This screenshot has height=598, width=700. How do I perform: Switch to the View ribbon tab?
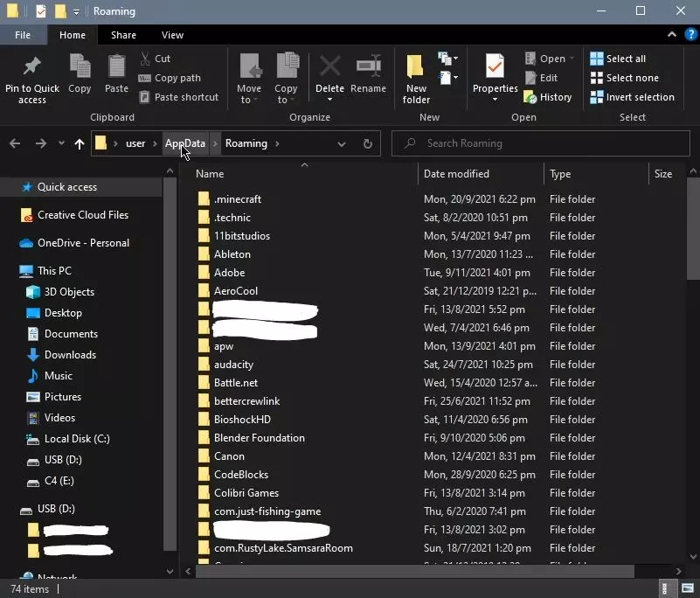pos(172,35)
